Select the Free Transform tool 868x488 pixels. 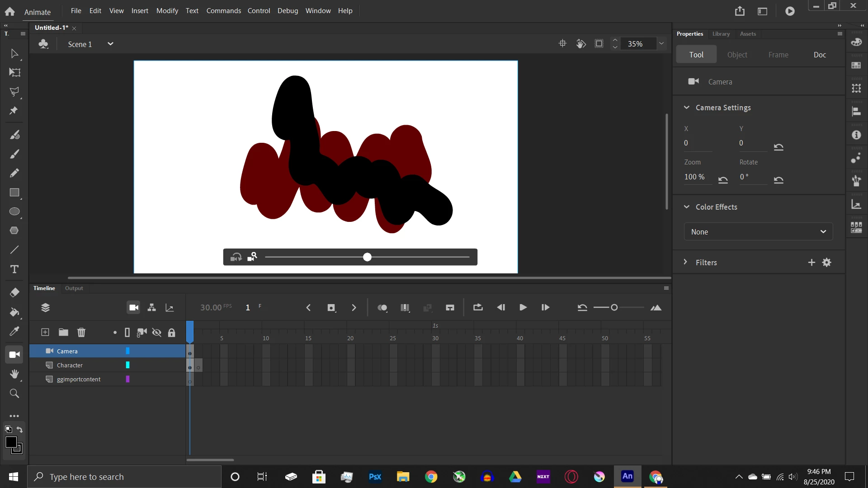(x=14, y=72)
